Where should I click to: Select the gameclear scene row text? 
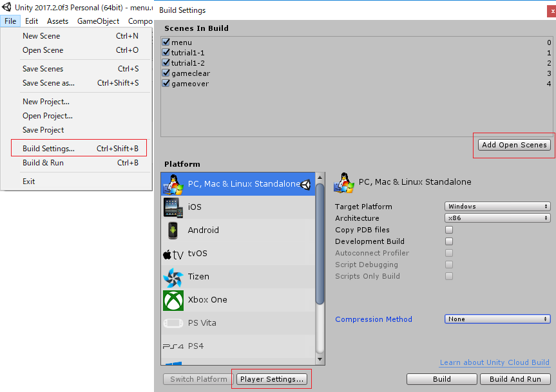191,73
